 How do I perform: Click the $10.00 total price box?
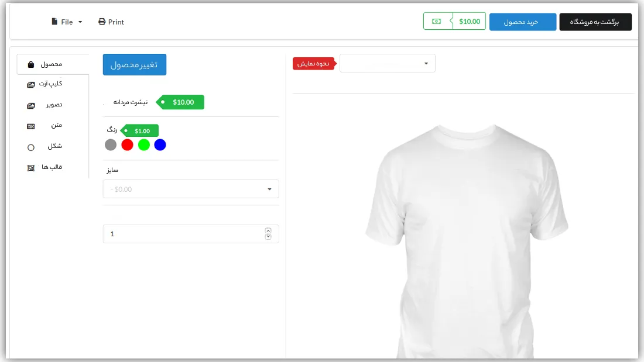[454, 21]
